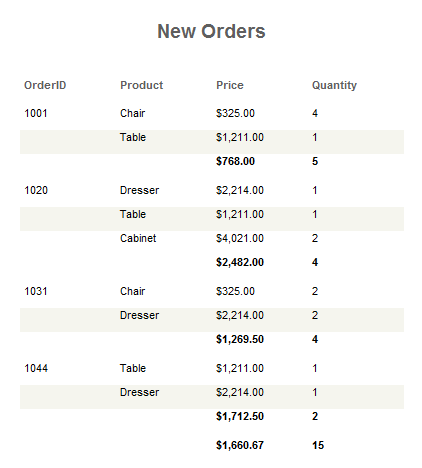The image size is (422, 468).
Task: Select the OrderID column header
Action: (45, 85)
